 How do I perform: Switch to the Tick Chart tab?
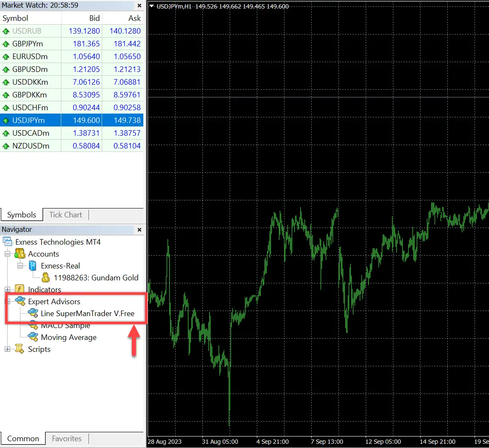[x=65, y=215]
